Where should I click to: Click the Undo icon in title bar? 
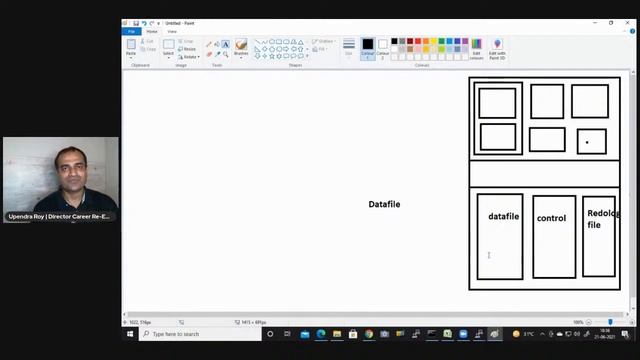pos(144,23)
